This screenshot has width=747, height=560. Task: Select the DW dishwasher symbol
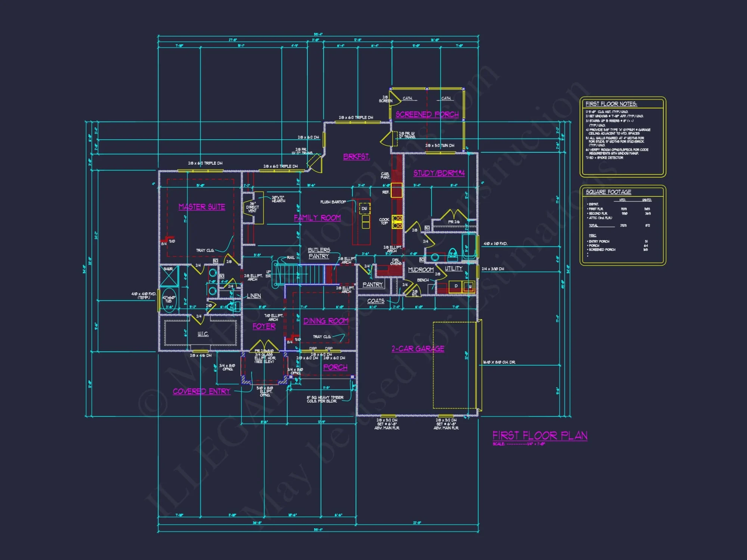(x=365, y=208)
